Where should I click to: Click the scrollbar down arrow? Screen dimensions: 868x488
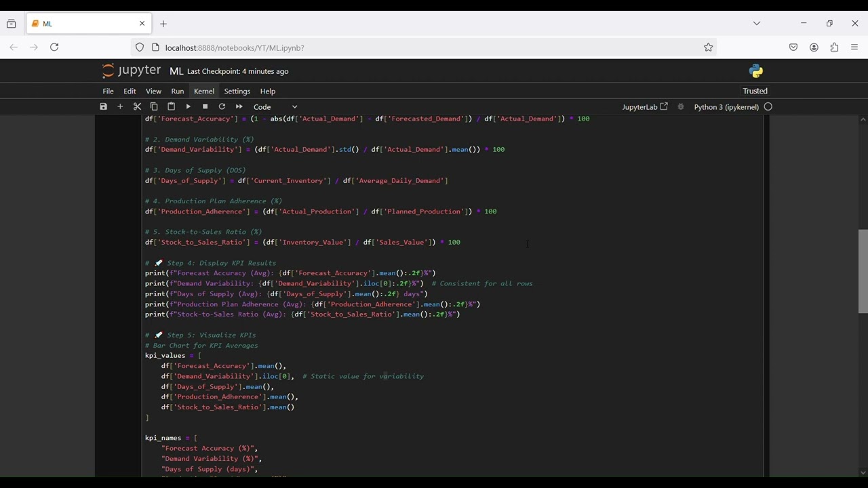[x=863, y=473]
